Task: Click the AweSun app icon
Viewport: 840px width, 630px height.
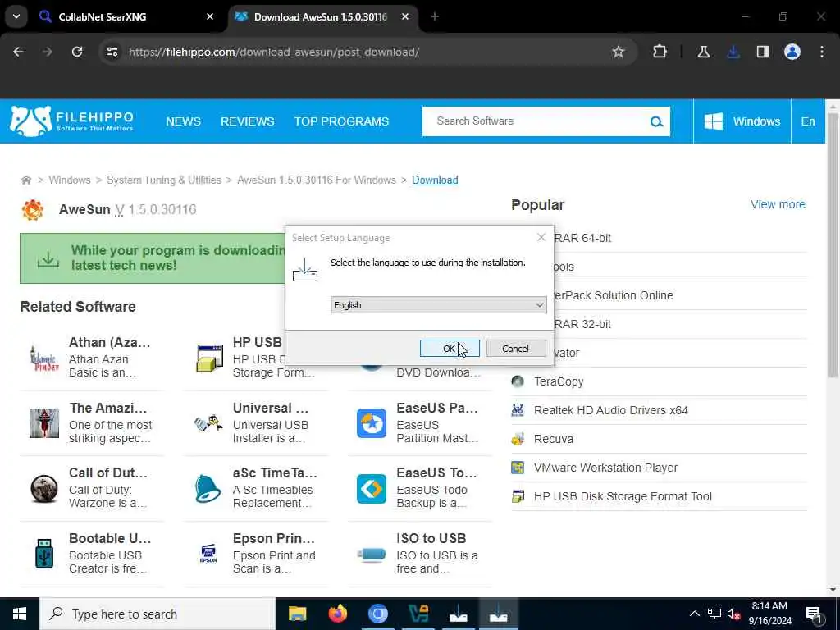Action: pos(33,209)
